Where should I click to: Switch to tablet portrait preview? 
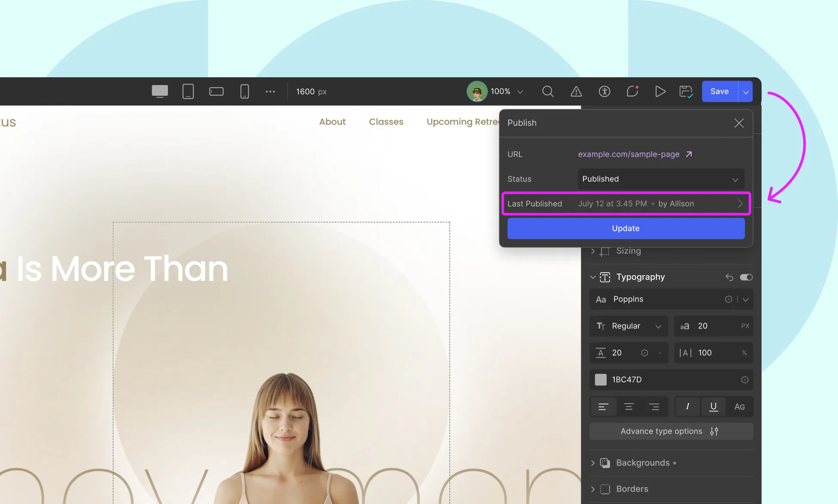click(x=188, y=91)
